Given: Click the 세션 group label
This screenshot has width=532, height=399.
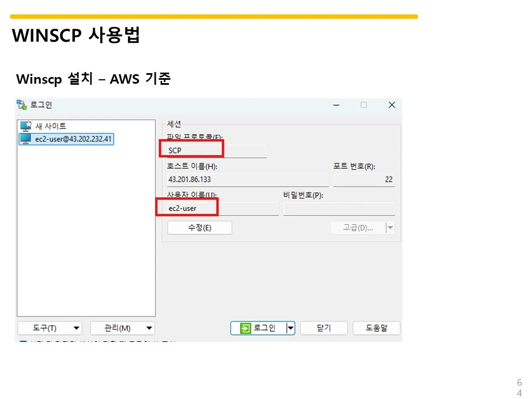Looking at the screenshot, I should click(x=174, y=124).
